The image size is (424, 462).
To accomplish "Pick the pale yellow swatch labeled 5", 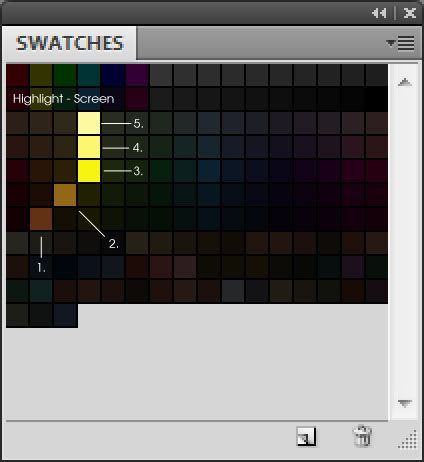I will point(89,123).
